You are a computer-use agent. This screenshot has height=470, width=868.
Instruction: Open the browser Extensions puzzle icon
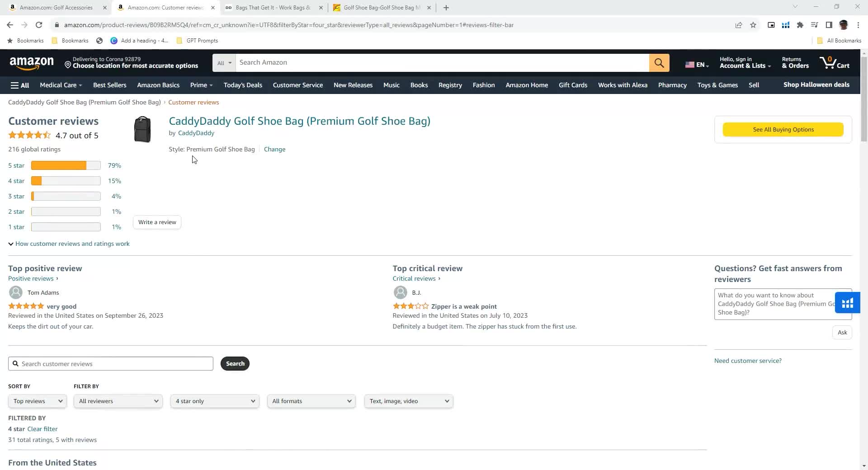pyautogui.click(x=800, y=25)
